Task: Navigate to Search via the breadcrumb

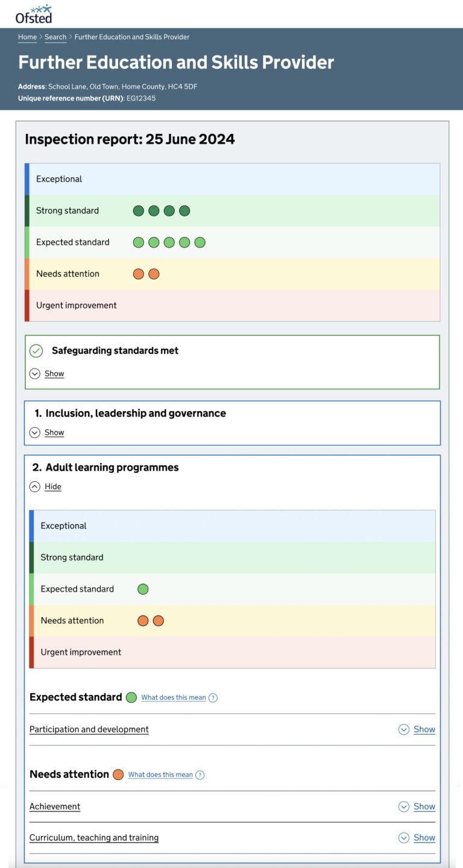Action: click(x=55, y=37)
